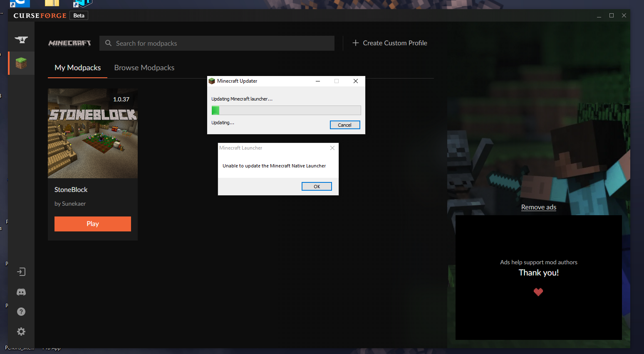
Task: Click the by Sunekaer author text
Action: tap(70, 204)
